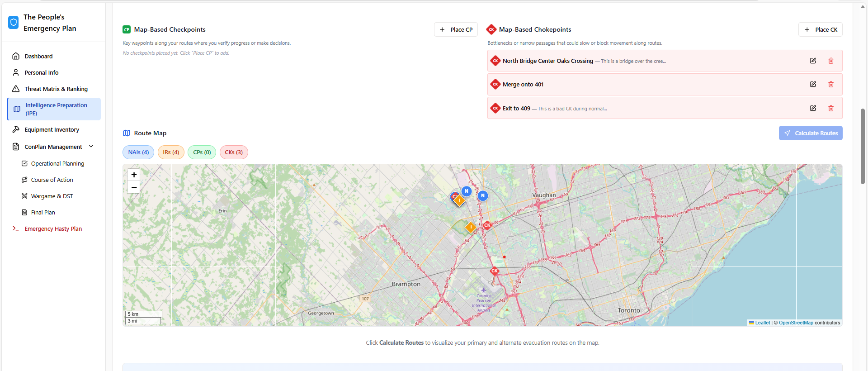Click the Equipment Inventory wrench icon
This screenshot has height=371, width=868.
tap(16, 129)
